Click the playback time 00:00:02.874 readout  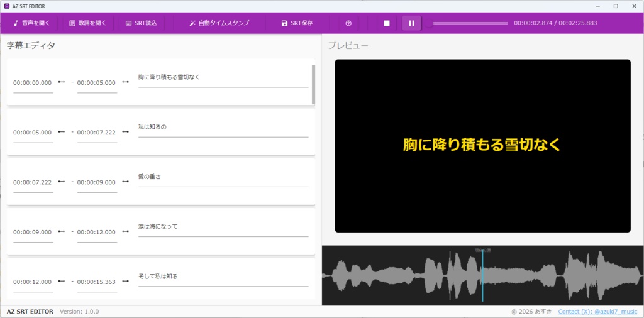pyautogui.click(x=533, y=23)
